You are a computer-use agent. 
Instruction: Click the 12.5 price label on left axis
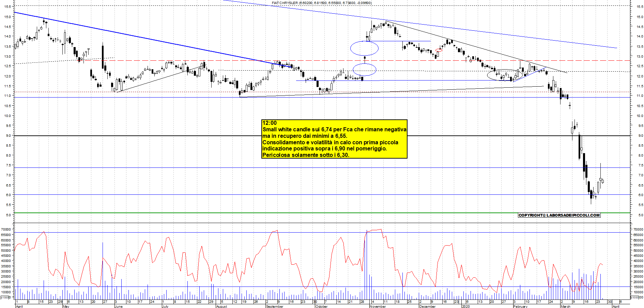click(8, 66)
